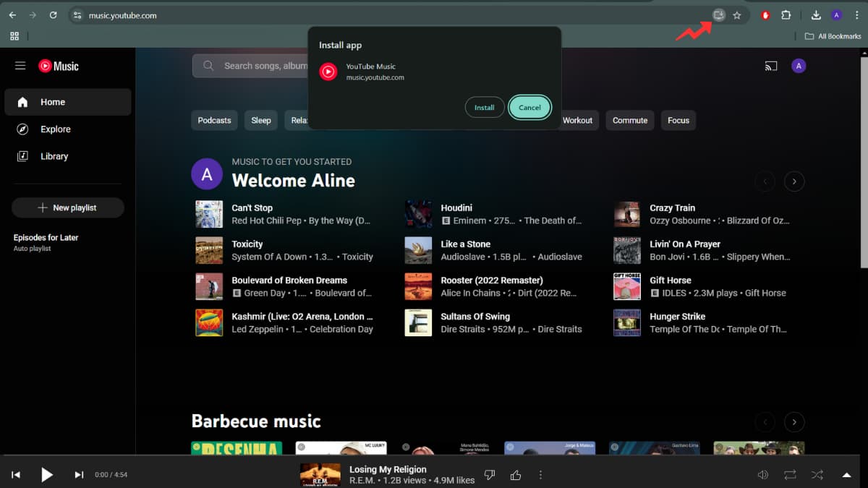The width and height of the screenshot is (868, 488).
Task: Dislike the current song with thumbs down
Action: 490,475
